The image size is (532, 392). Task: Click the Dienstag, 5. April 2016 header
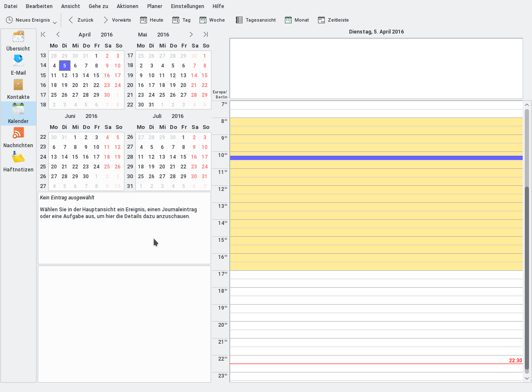[x=376, y=32]
